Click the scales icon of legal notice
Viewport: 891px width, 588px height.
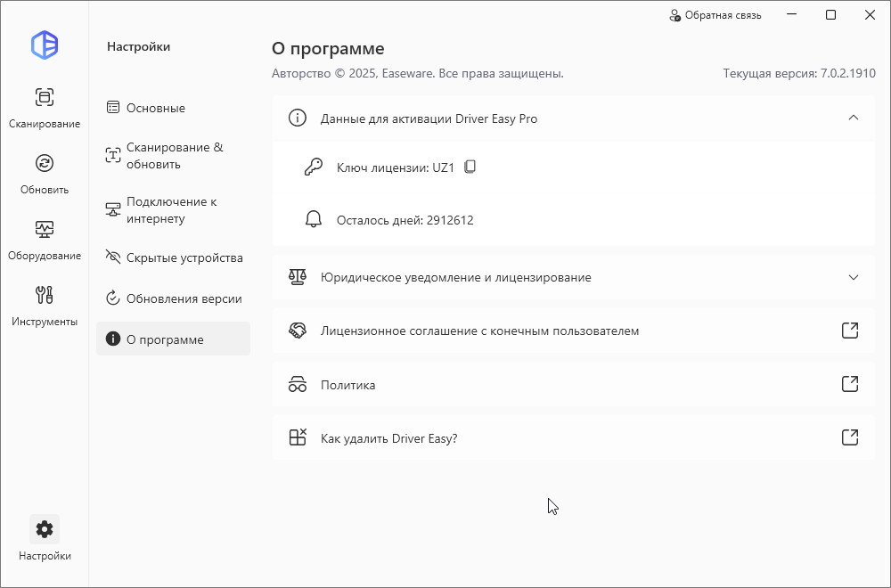coord(298,277)
